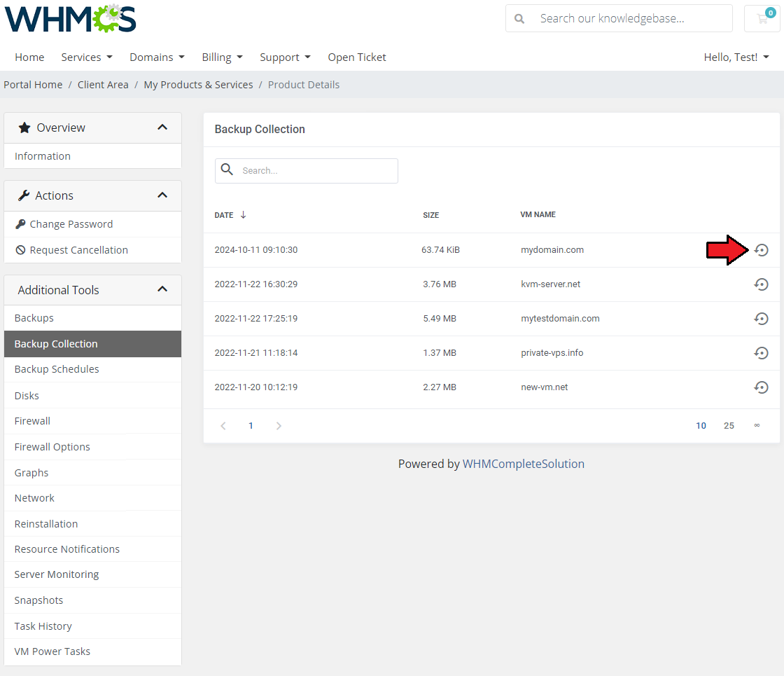Image resolution: width=784 pixels, height=676 pixels.
Task: Focus the Backup Collection search field
Action: [x=307, y=171]
